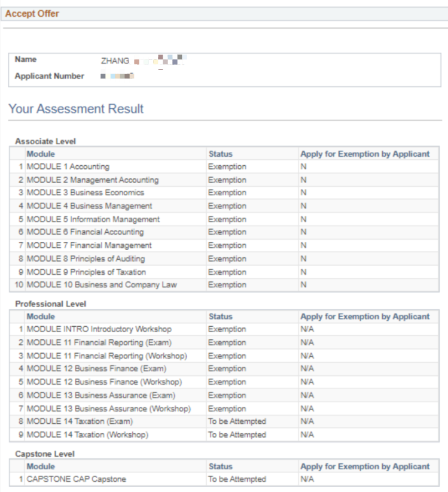This screenshot has width=448, height=492.
Task: Click Apply for Exemption header in Professional Level
Action: pyautogui.click(x=365, y=317)
